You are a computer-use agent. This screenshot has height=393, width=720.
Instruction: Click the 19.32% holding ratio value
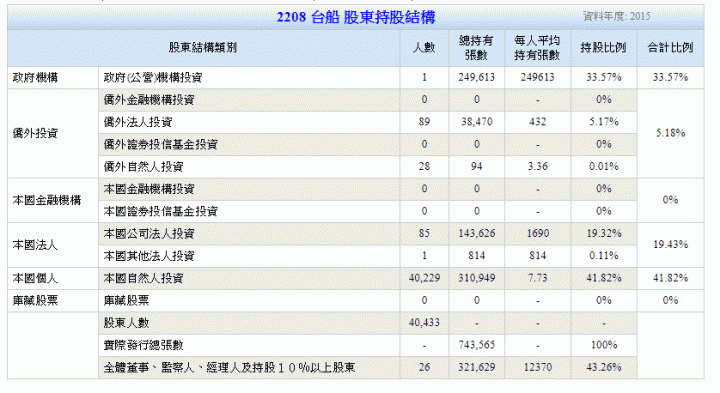(x=604, y=234)
